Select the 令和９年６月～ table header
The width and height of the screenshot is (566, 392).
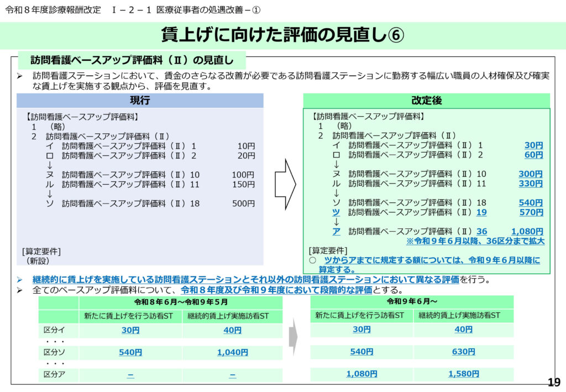[x=412, y=302]
